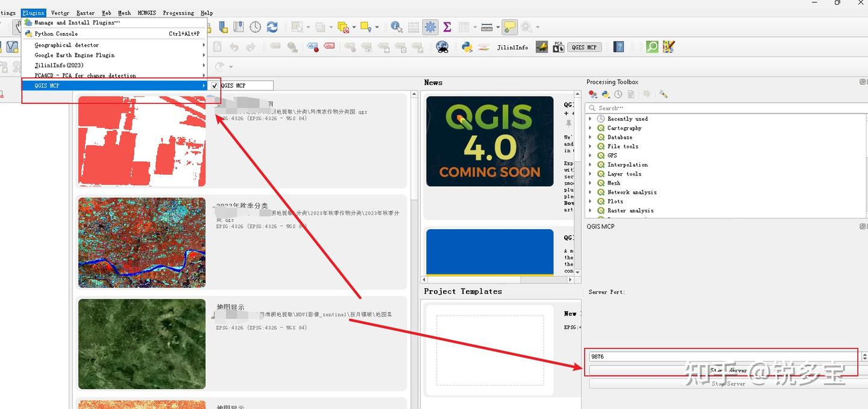Click the Stop Server button

point(726,383)
